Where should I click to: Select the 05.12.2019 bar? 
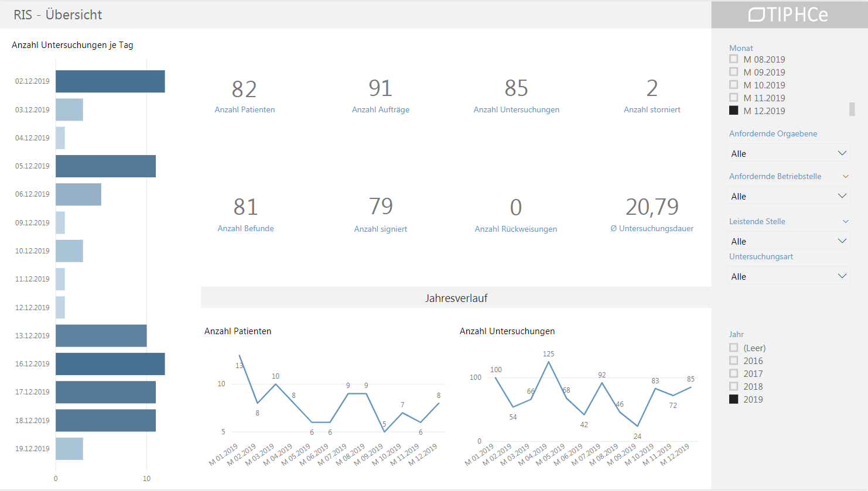click(105, 166)
